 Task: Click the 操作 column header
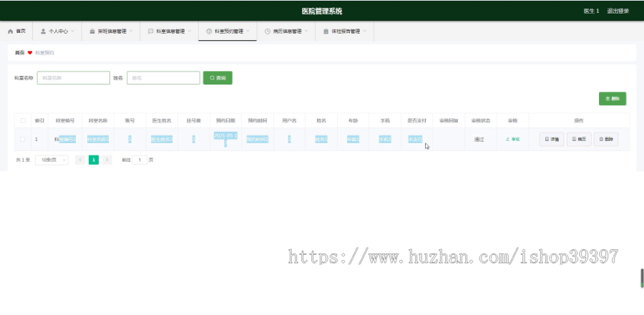(579, 121)
